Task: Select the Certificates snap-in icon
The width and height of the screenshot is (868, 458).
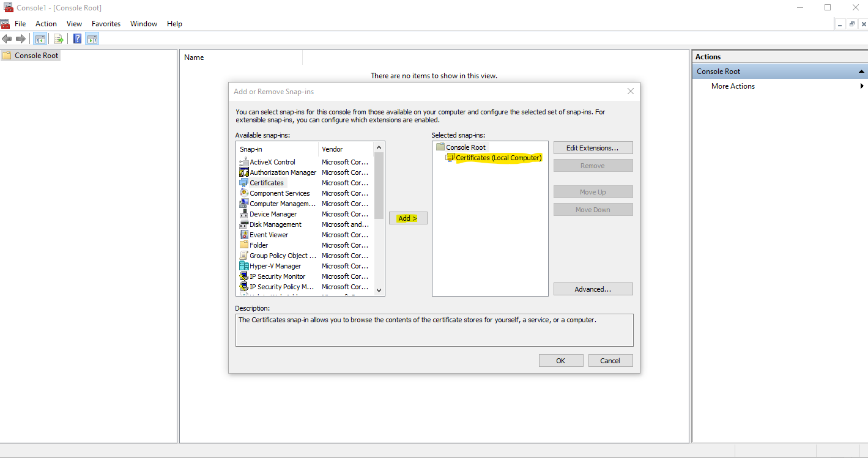Action: (245, 182)
